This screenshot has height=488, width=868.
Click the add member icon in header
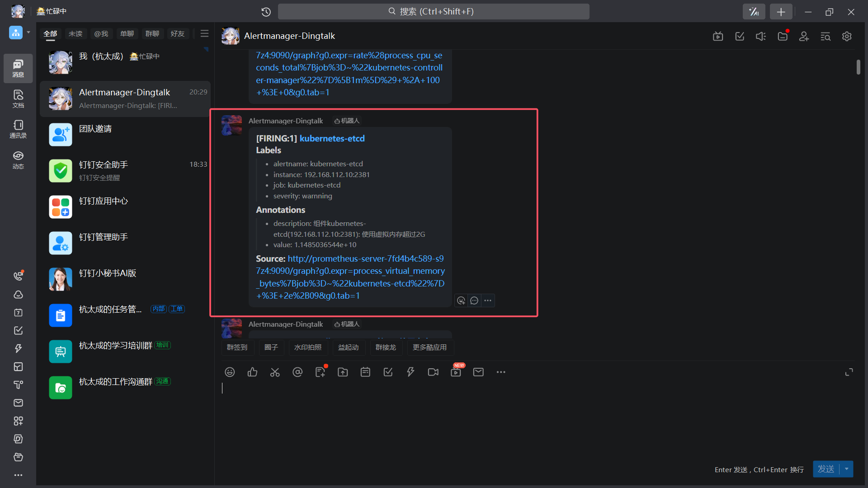coord(804,36)
